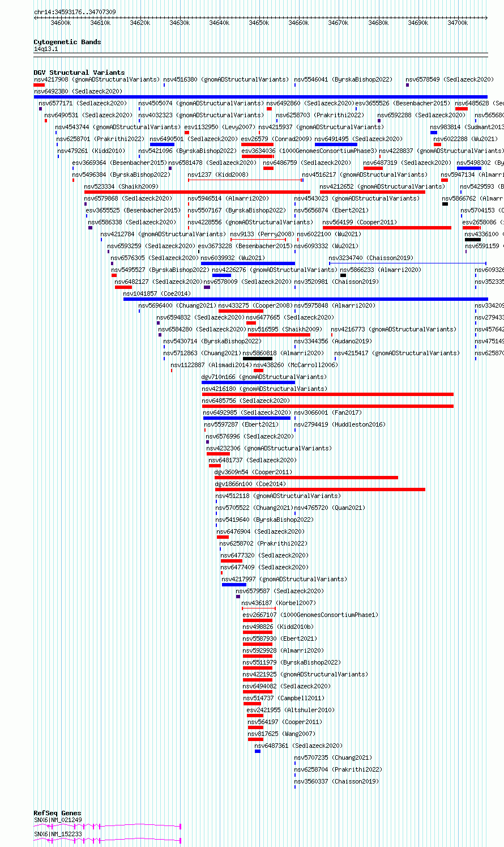Click nsv6577171 (Sedlazeck2020) label
This screenshot has width=504, height=847.
click(83, 103)
